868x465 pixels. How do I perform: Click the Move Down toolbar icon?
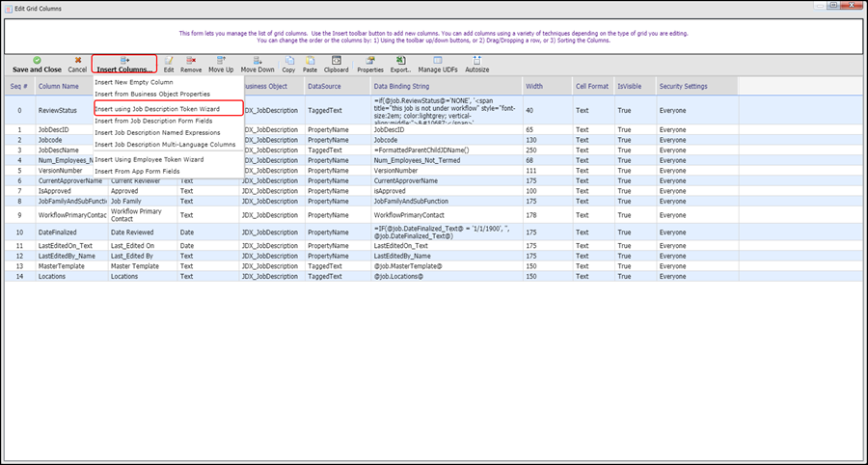tap(258, 64)
